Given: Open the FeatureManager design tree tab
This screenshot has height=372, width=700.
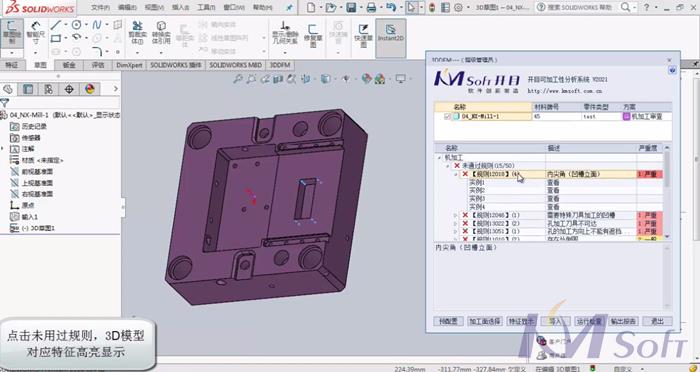Looking at the screenshot, I should coord(8,89).
